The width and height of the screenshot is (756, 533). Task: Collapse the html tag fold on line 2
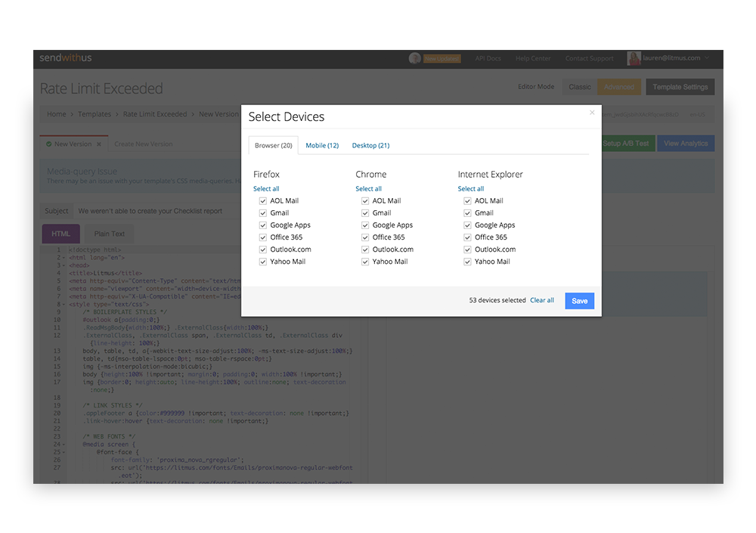64,258
